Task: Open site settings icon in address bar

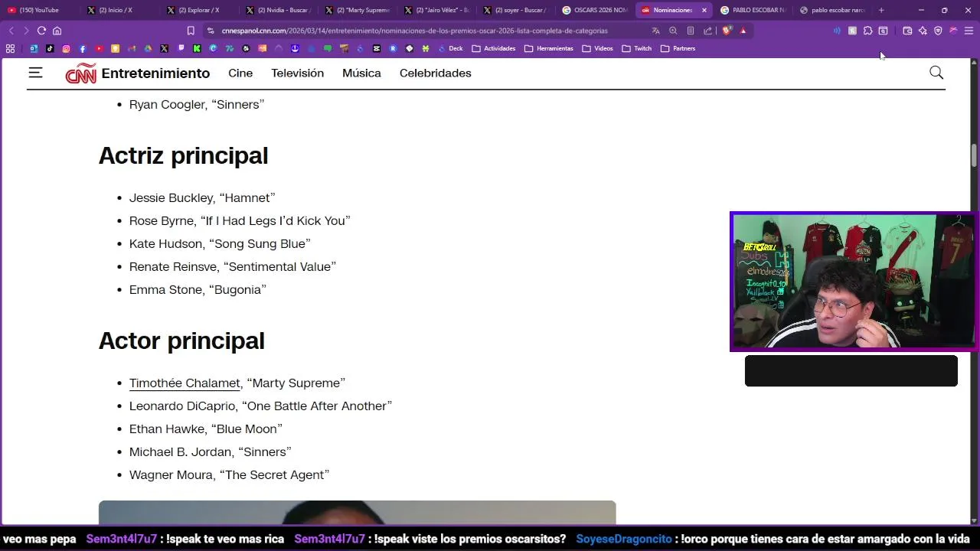Action: click(211, 31)
